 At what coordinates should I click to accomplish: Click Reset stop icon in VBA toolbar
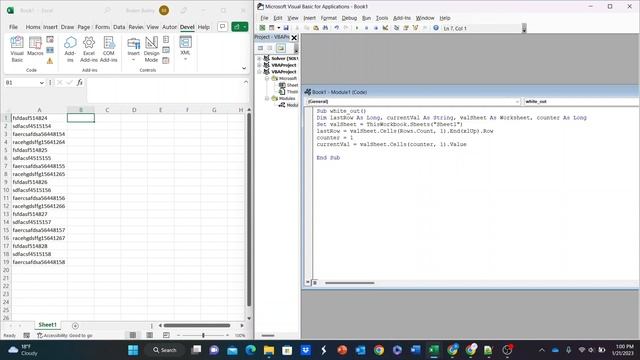(376, 28)
